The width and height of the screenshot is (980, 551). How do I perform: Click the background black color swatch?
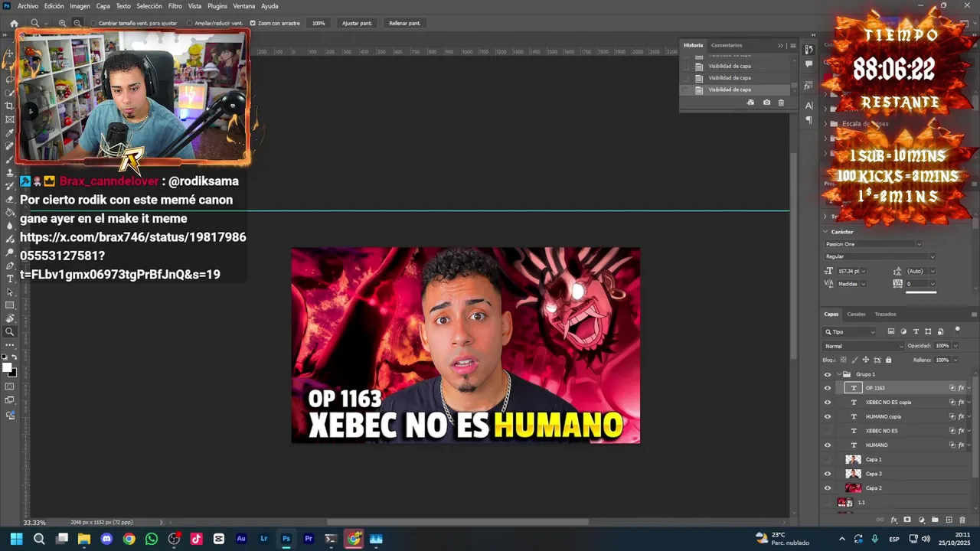pos(12,373)
